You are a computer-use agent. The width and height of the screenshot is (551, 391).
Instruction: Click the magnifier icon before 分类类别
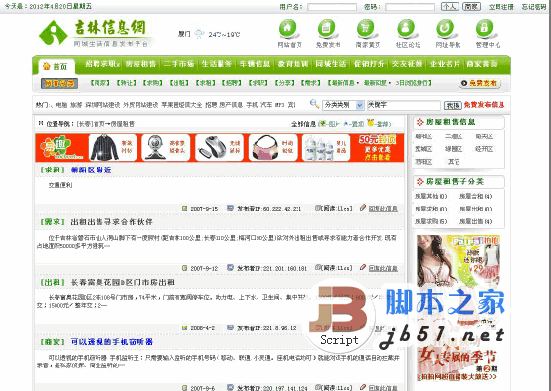pos(314,104)
